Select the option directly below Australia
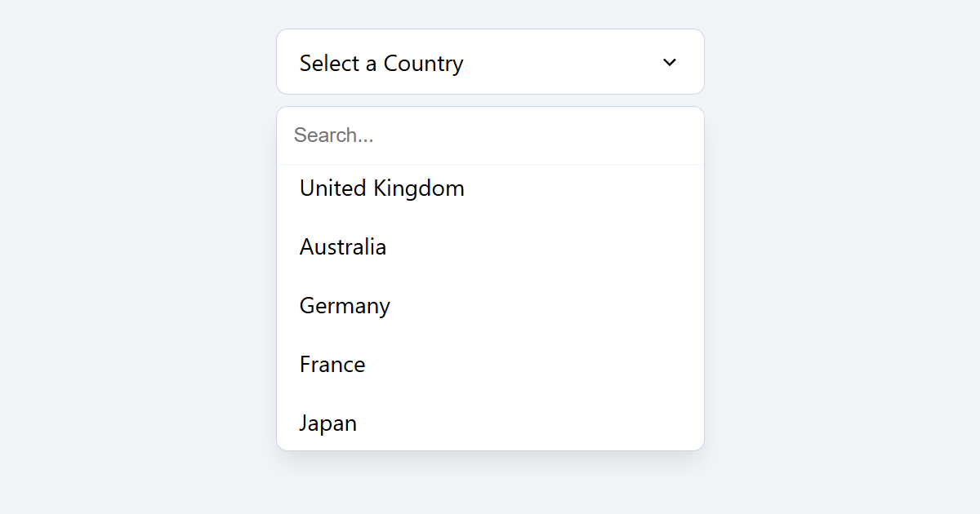The height and width of the screenshot is (514, 980). [x=345, y=305]
